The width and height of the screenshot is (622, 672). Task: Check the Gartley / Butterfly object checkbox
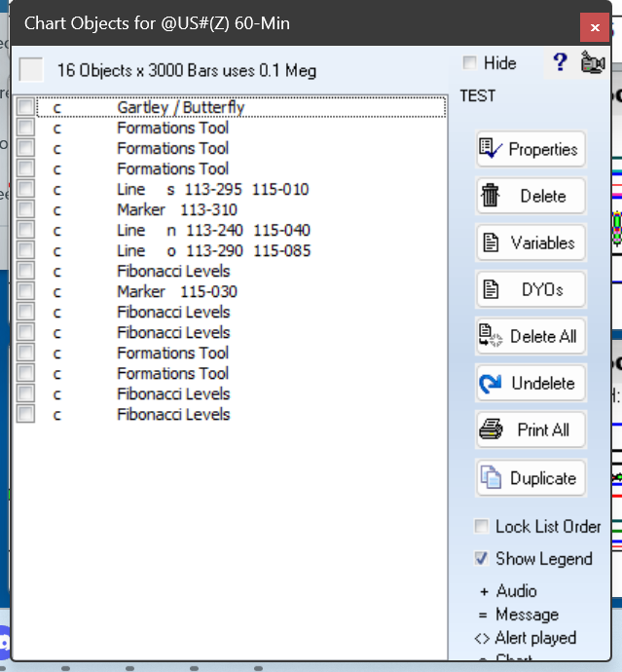(x=26, y=107)
